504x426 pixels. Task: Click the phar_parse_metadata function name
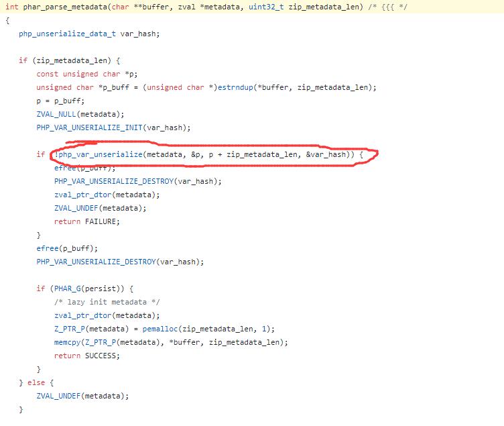click(x=58, y=7)
